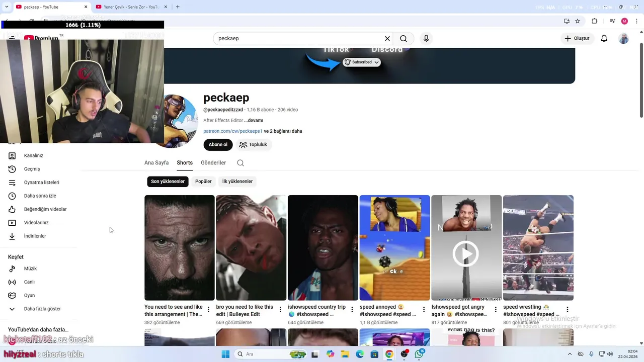
Task: Install app icon in address bar
Action: [x=567, y=21]
